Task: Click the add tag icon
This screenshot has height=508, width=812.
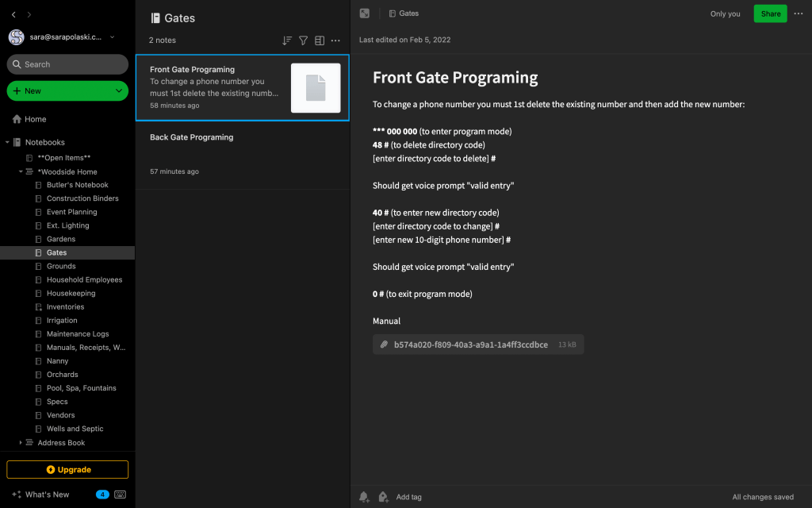Action: coord(383,497)
